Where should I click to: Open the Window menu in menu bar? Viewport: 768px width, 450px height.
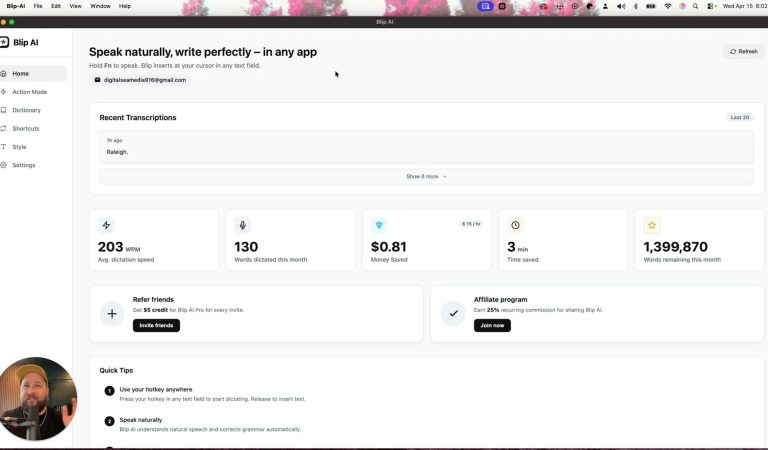[100, 6]
